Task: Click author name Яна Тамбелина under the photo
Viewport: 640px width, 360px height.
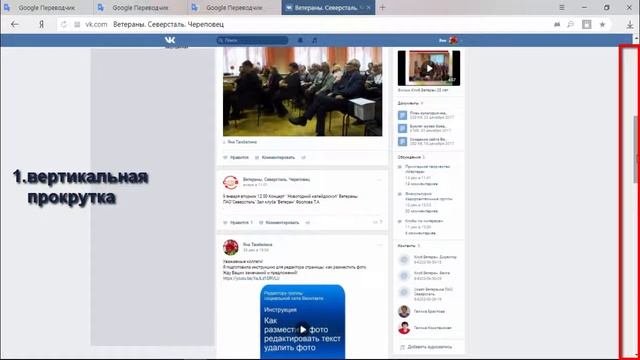Action: tap(242, 142)
